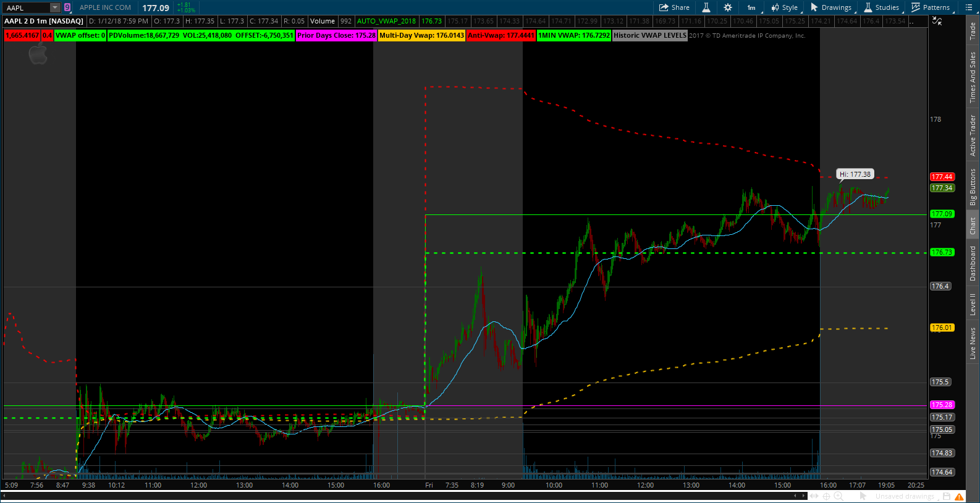Click the 176.4 price axis label
980x503 pixels.
click(940, 286)
